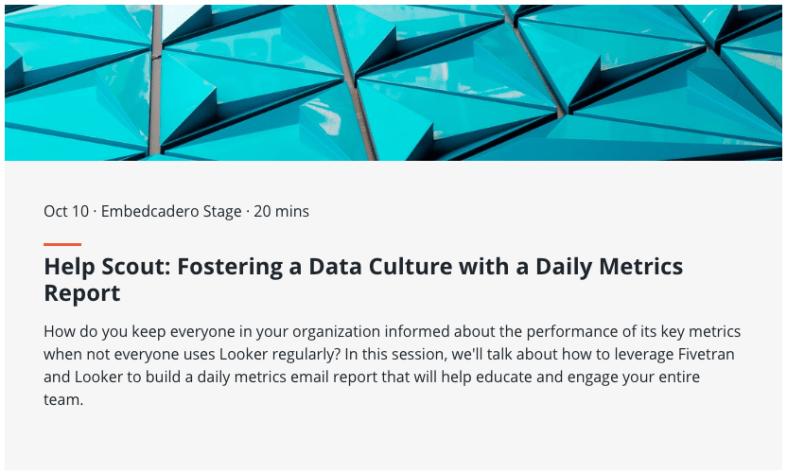Select the Embedcadero Stage location text
Viewport: 787px width, 474px height.
click(171, 211)
